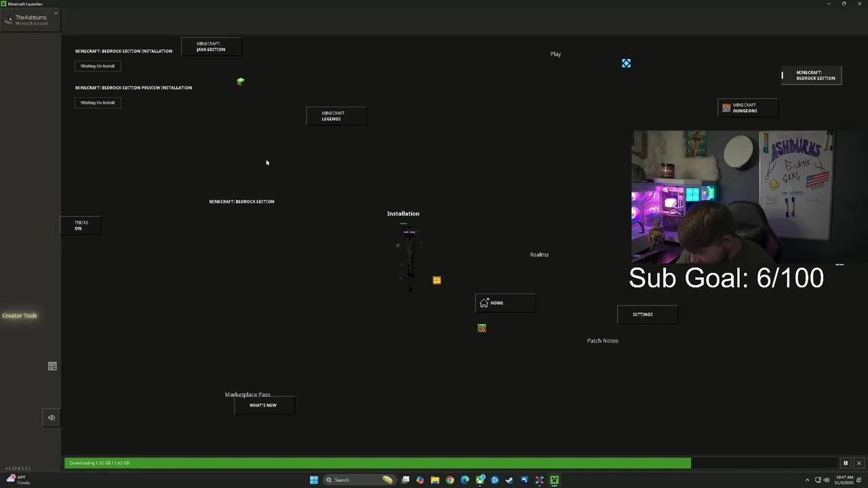Viewport: 868px width, 488px height.
Task: Click the Bedrock Edition Preview Installation heading
Action: 134,87
